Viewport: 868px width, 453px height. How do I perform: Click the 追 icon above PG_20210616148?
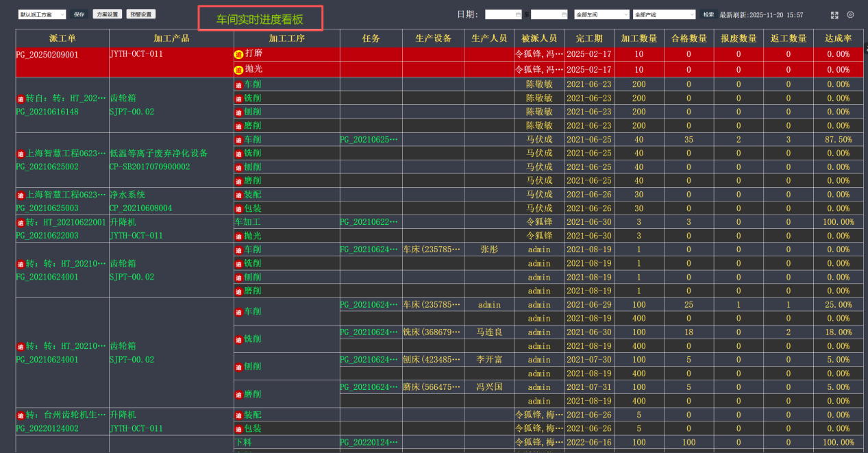(21, 99)
